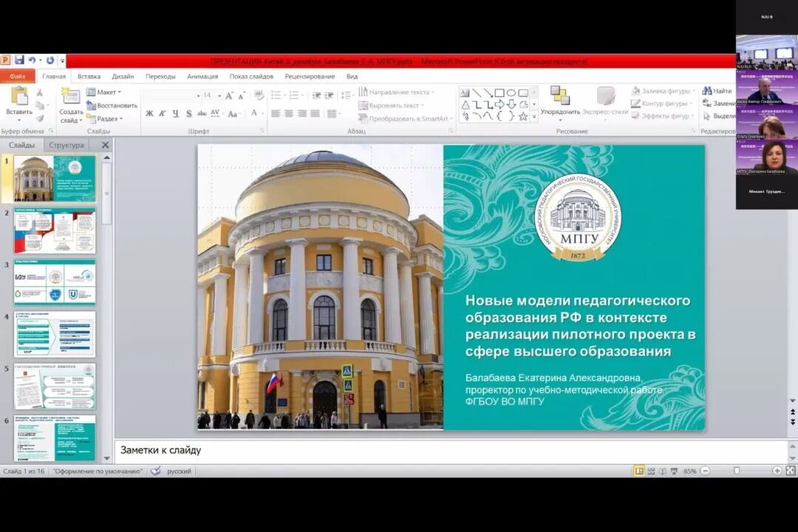The width and height of the screenshot is (798, 532).
Task: Open Выровнять текст dropdown
Action: (x=392, y=106)
